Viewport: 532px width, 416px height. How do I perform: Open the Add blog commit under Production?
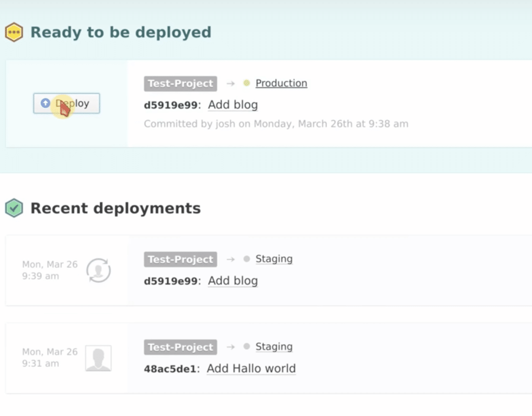[233, 105]
